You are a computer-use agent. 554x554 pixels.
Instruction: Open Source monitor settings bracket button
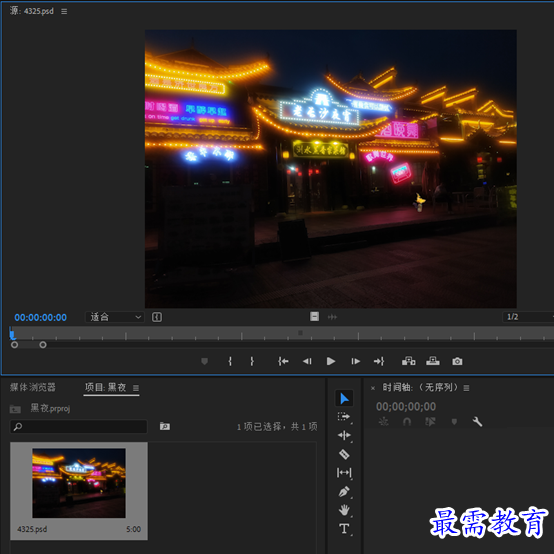[x=157, y=317]
